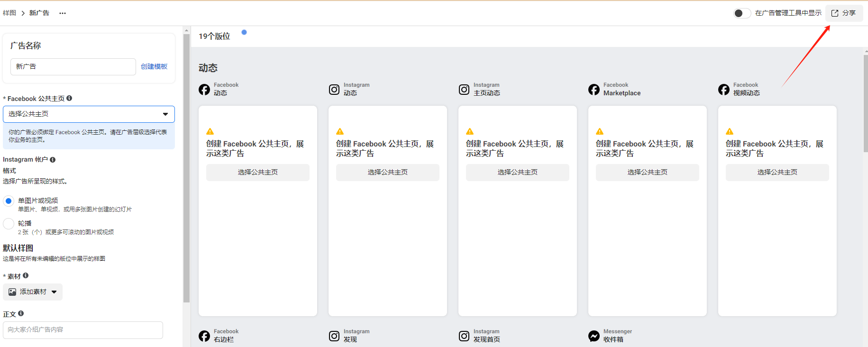Open the three-dots more menu
This screenshot has width=868, height=347.
(63, 13)
